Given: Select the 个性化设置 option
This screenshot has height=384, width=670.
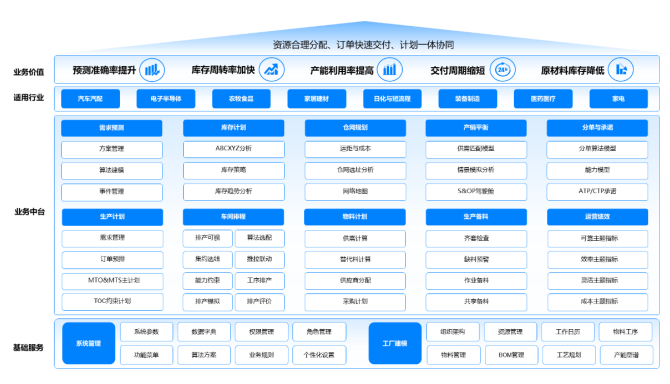Looking at the screenshot, I should 319,355.
